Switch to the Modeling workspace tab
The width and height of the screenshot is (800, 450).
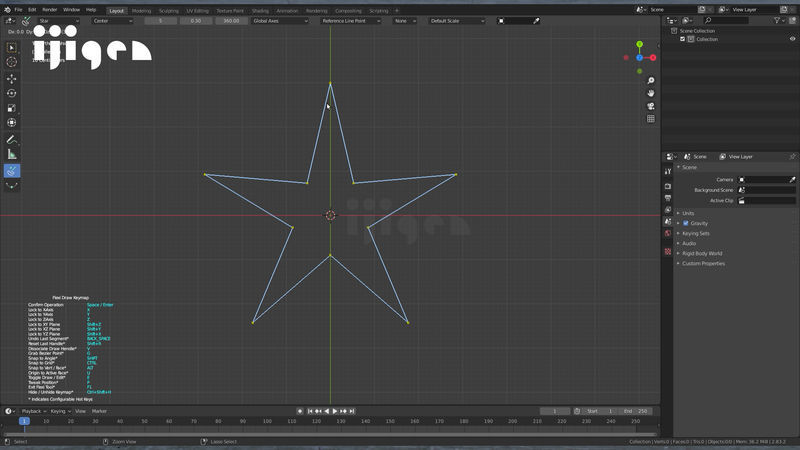click(x=141, y=11)
